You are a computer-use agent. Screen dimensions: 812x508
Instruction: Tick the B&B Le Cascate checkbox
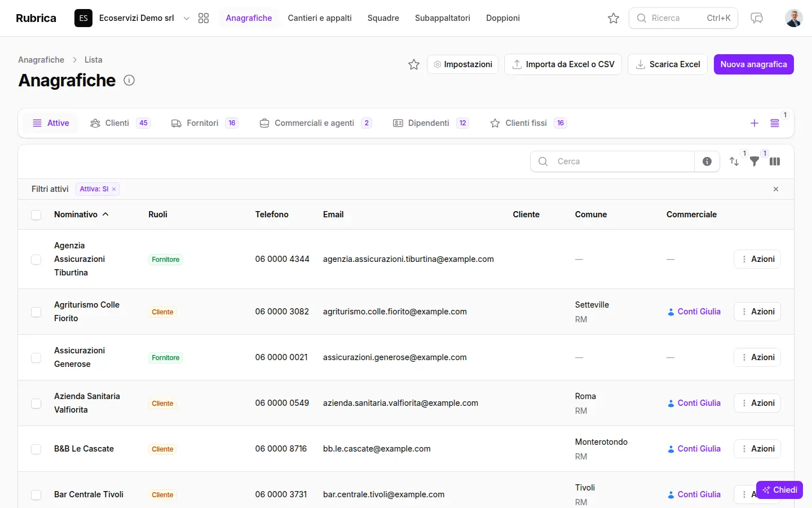pyautogui.click(x=36, y=449)
